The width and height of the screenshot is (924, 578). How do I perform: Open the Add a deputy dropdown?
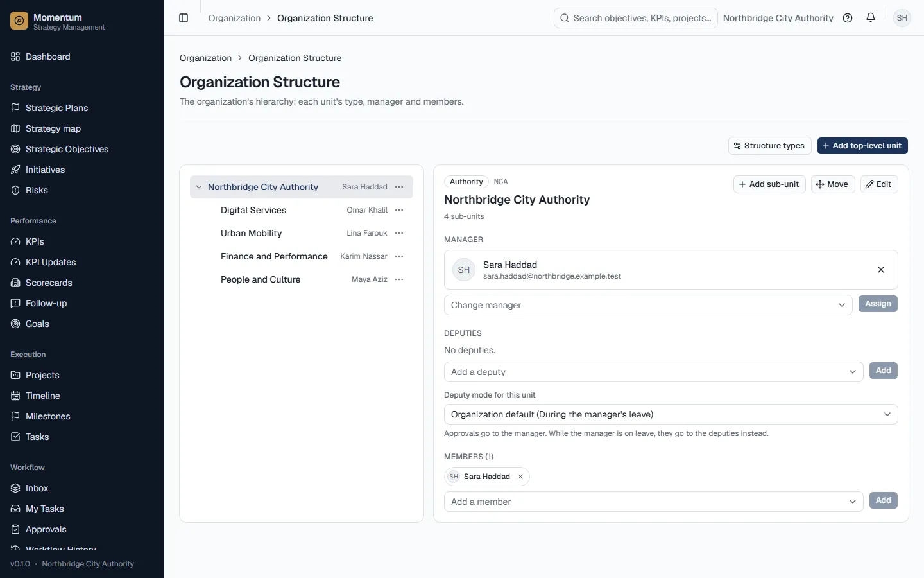pos(653,372)
